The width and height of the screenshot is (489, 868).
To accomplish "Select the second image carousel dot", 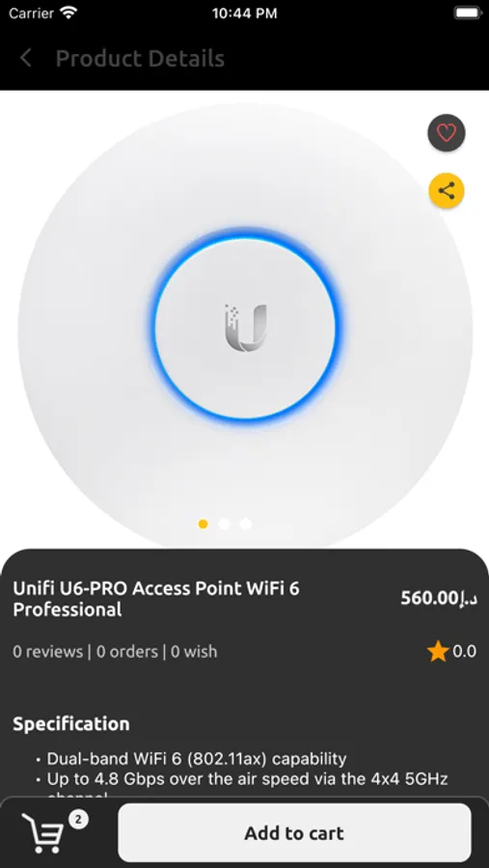I will [x=225, y=524].
